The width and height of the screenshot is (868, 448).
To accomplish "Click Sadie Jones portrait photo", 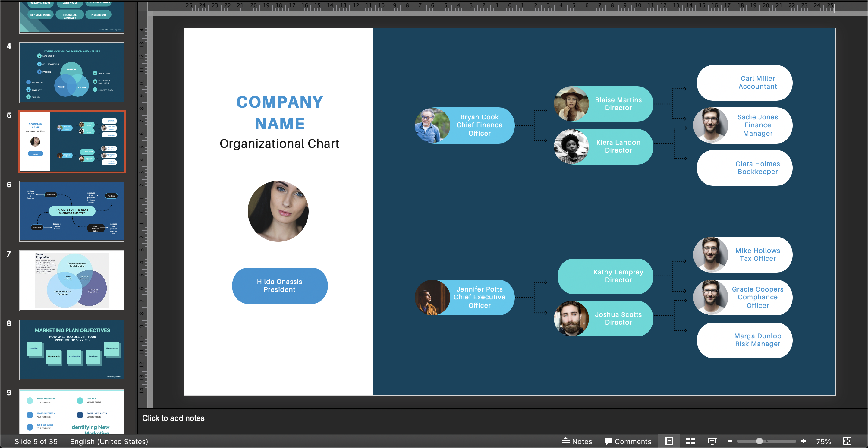I will pos(711,125).
